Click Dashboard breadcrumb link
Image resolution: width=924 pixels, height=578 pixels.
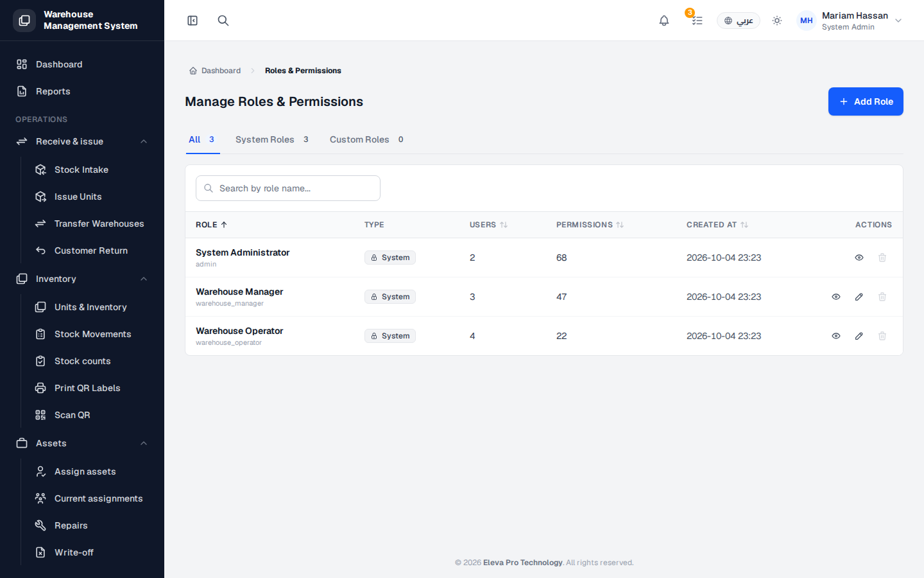[215, 71]
